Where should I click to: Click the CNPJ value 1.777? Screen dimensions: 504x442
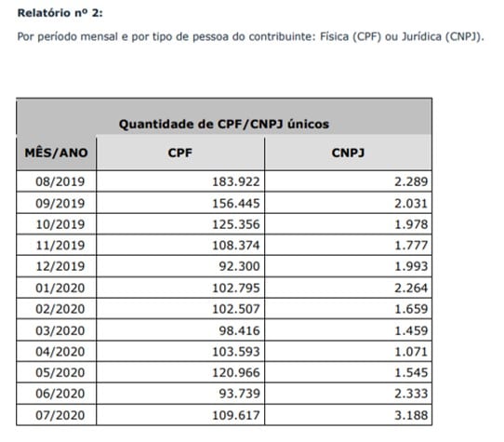point(411,246)
